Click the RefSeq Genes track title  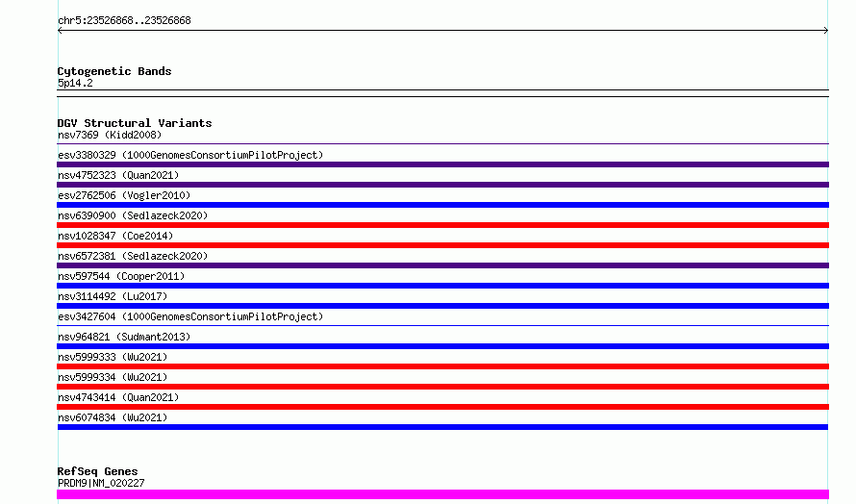(97, 471)
